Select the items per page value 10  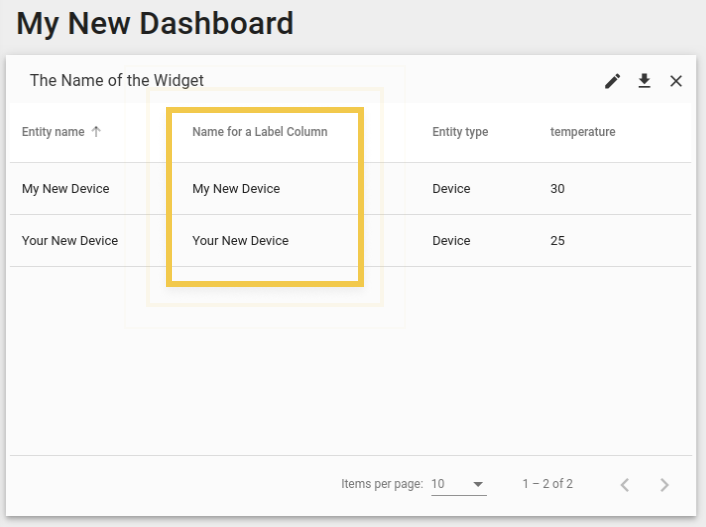[438, 484]
